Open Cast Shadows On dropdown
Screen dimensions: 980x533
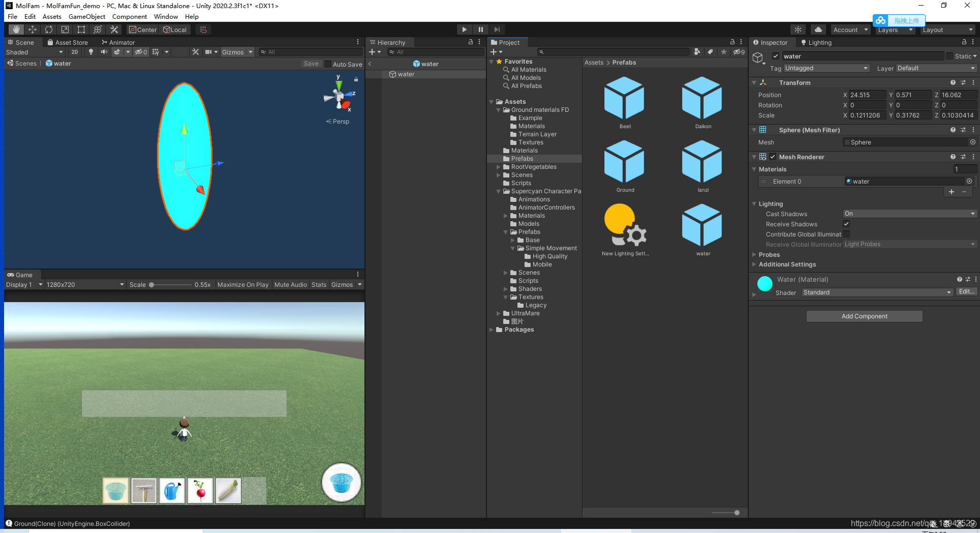[910, 214]
